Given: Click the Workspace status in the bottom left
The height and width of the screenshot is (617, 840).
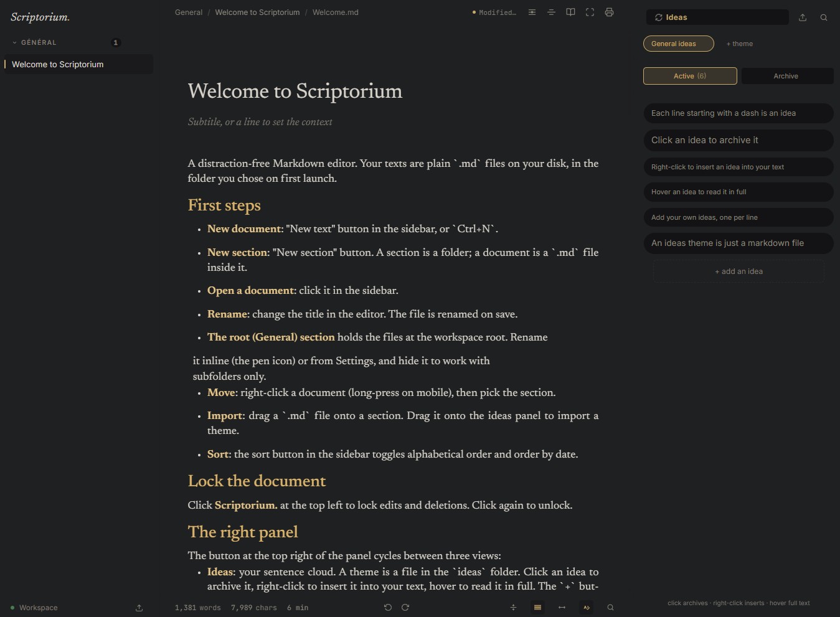Looking at the screenshot, I should [x=34, y=608].
